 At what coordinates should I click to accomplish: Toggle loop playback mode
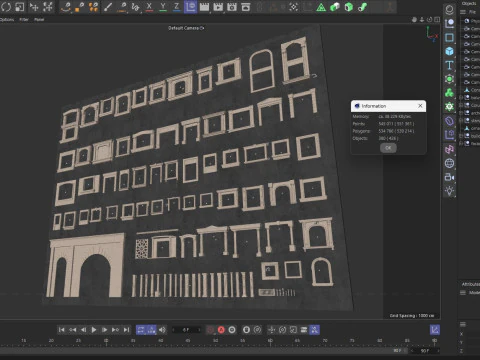(x=141, y=330)
